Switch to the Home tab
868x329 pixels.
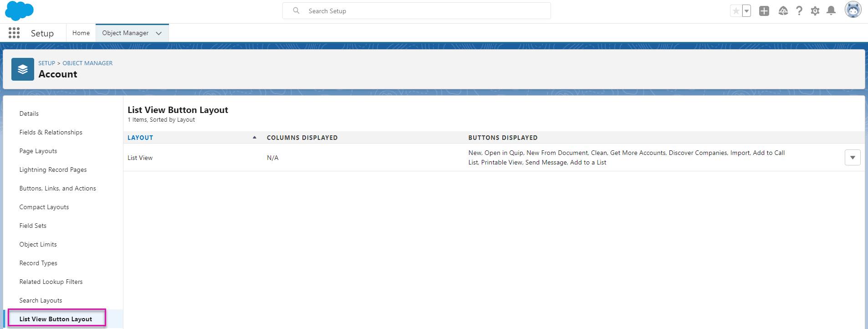[x=81, y=33]
